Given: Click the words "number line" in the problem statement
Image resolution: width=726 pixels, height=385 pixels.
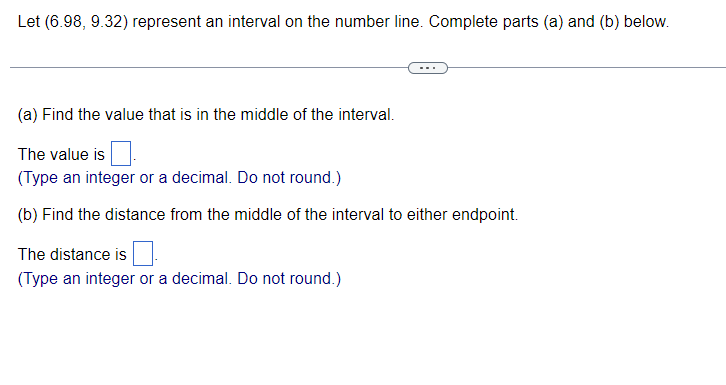Looking at the screenshot, I should click(x=378, y=22).
